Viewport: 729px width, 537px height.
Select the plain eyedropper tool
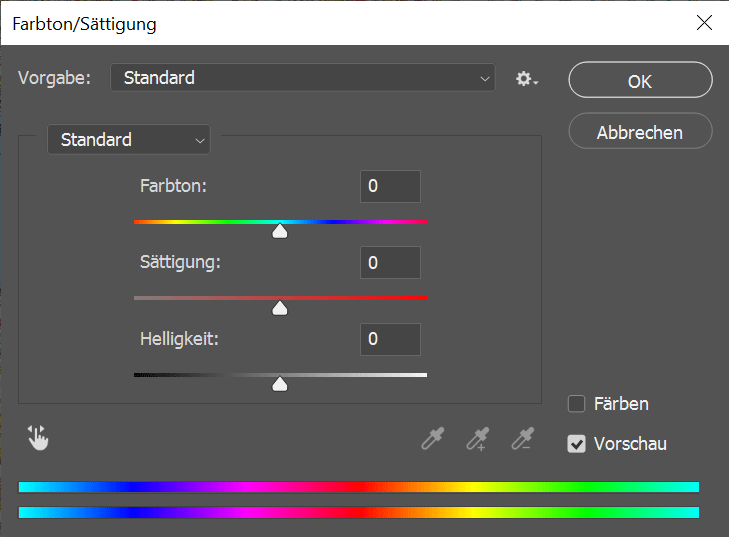point(433,438)
